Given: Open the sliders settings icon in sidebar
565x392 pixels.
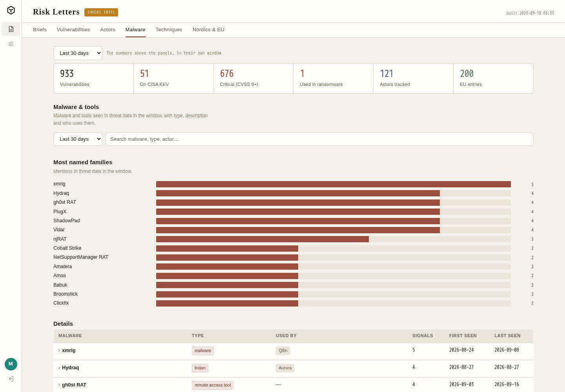Looking at the screenshot, I should tap(11, 44).
